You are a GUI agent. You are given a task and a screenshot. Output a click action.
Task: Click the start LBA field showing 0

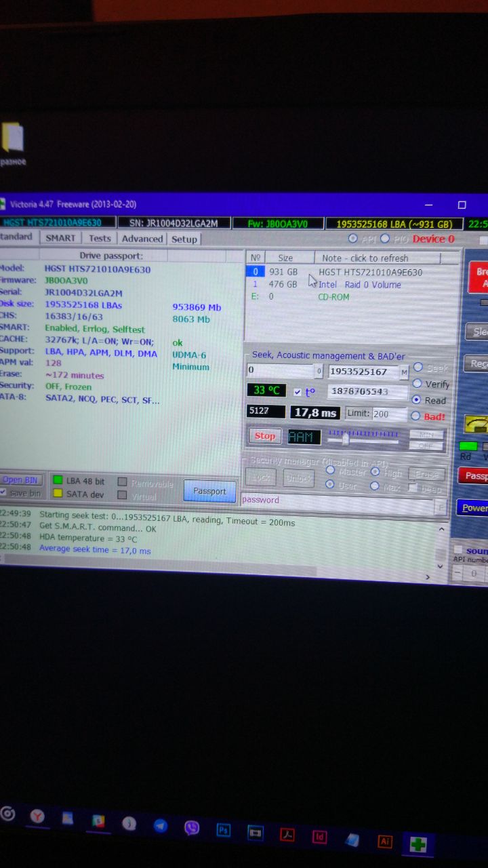click(x=280, y=370)
